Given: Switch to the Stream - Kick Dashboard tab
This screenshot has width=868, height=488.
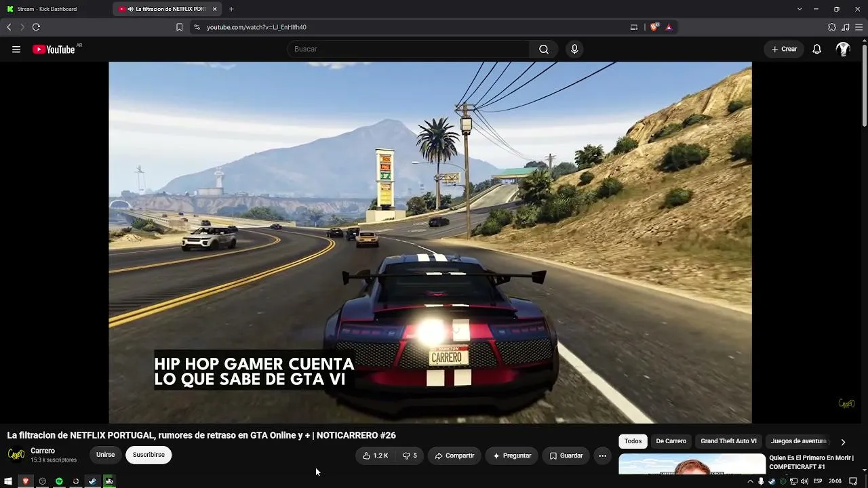Looking at the screenshot, I should (x=54, y=9).
